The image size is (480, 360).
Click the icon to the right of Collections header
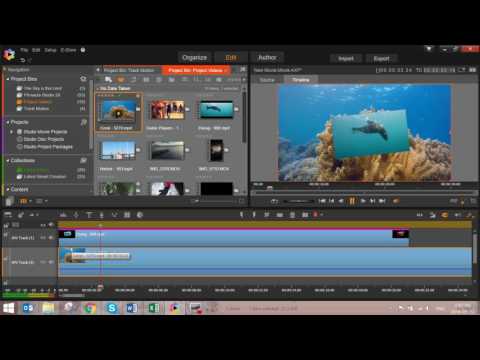83,161
